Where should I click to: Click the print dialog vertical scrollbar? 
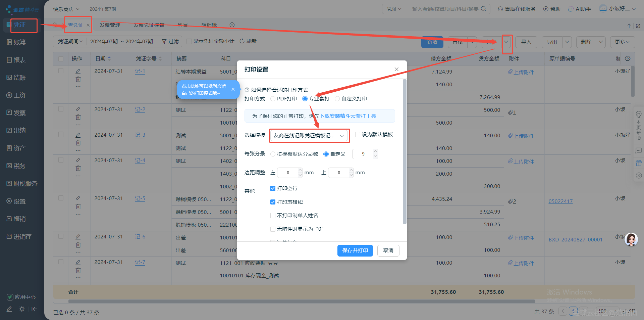(x=405, y=151)
